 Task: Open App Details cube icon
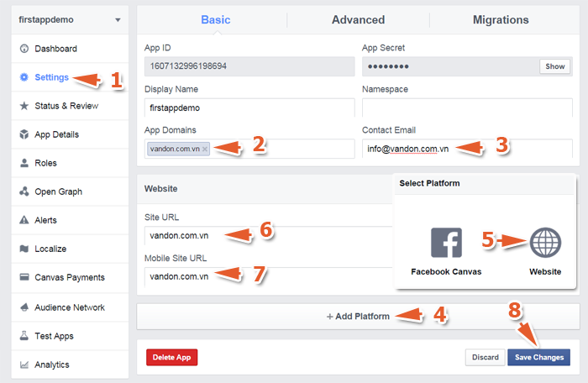click(24, 134)
